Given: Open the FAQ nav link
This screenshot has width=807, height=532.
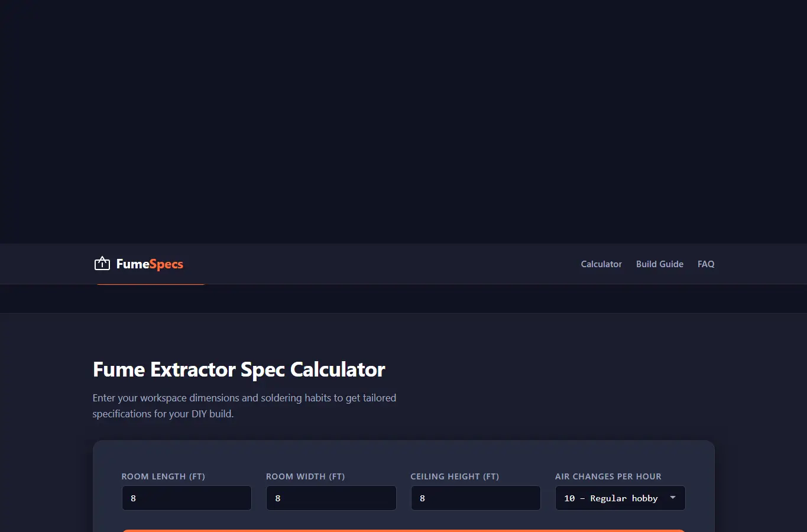Looking at the screenshot, I should (706, 264).
